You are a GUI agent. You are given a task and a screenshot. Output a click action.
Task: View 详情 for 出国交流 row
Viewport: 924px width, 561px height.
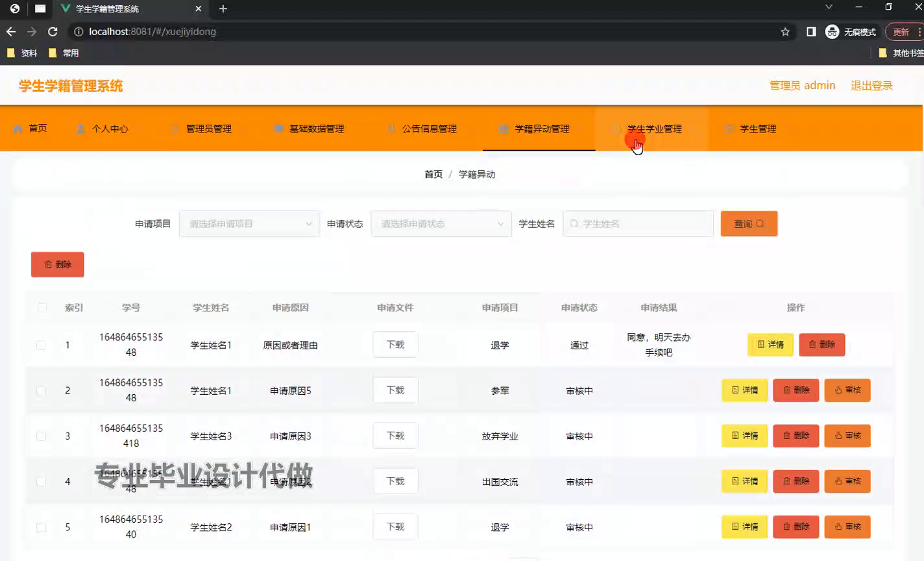(x=745, y=481)
